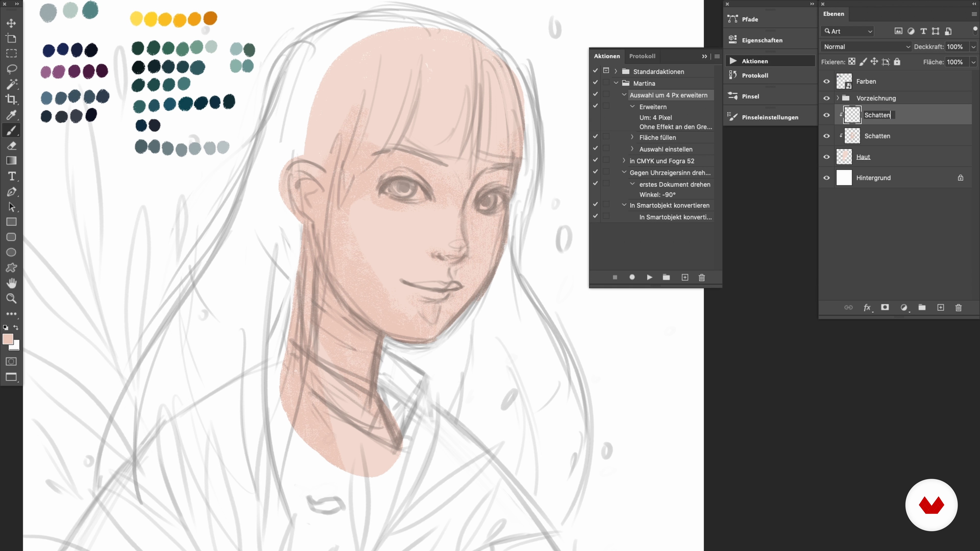The image size is (980, 551).
Task: Toggle the Fläche füllen step checkmark
Action: 595,136
